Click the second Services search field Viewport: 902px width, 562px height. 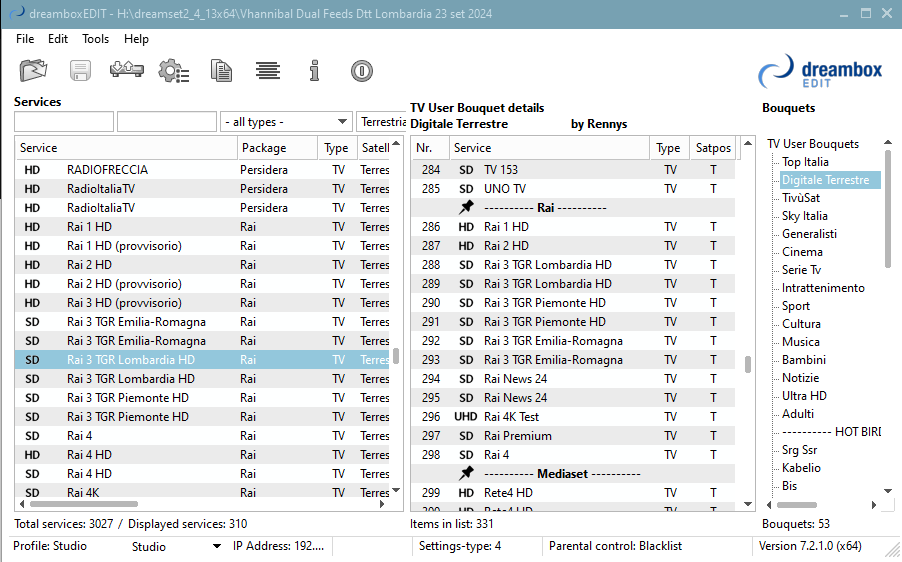coord(167,122)
